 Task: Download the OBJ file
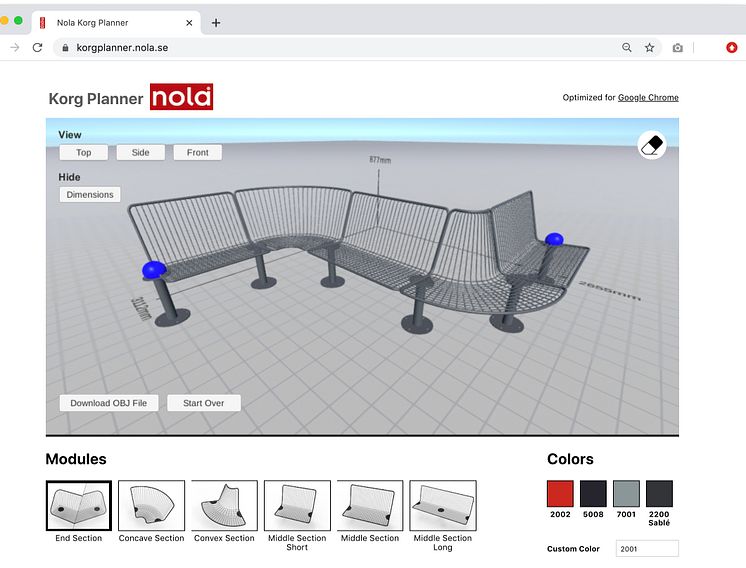pyautogui.click(x=108, y=403)
